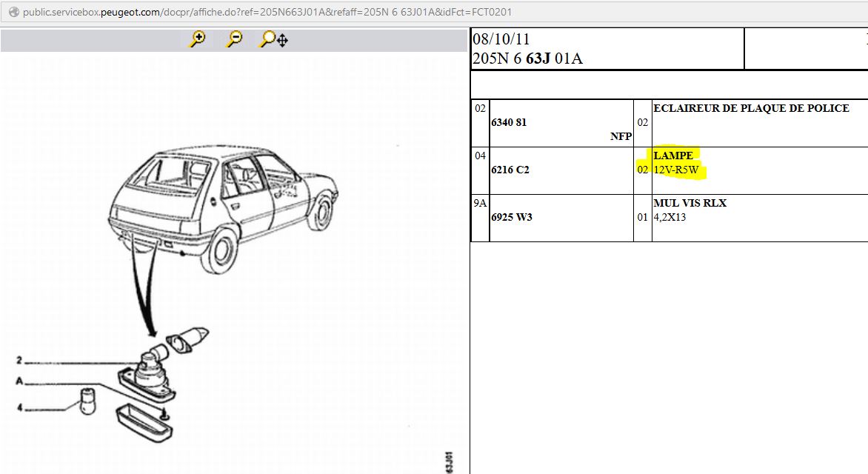Click the browser address bar URL

(x=267, y=13)
